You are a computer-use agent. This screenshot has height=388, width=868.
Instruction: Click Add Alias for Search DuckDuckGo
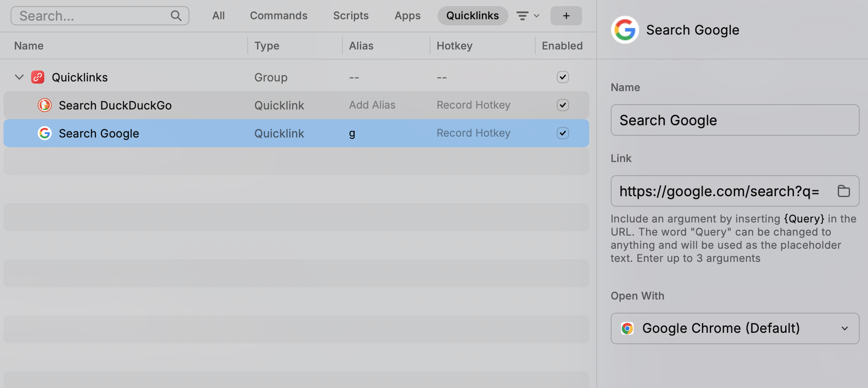[x=372, y=105]
